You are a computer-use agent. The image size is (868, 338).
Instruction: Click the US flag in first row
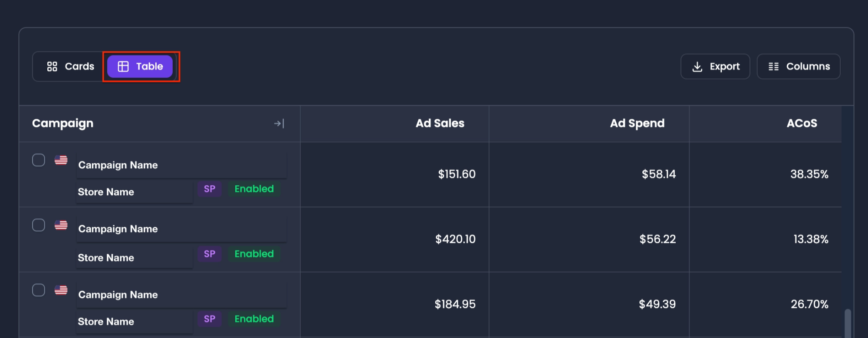coord(61,160)
